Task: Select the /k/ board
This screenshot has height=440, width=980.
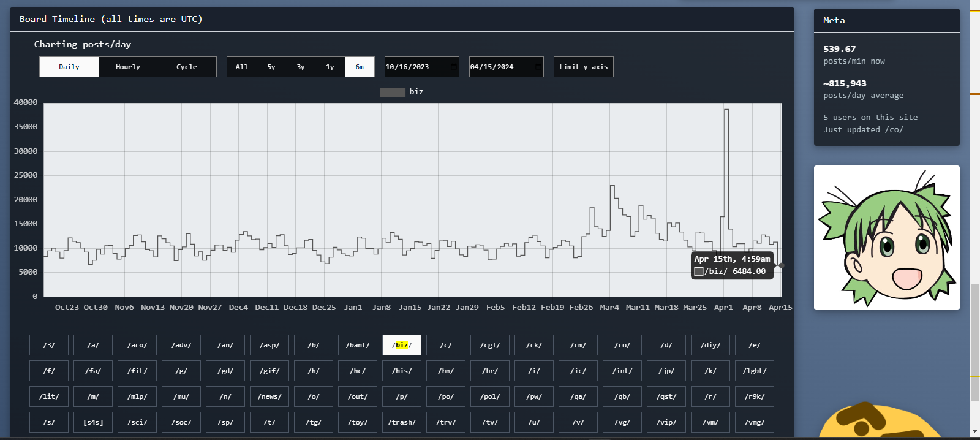Action: pos(710,371)
